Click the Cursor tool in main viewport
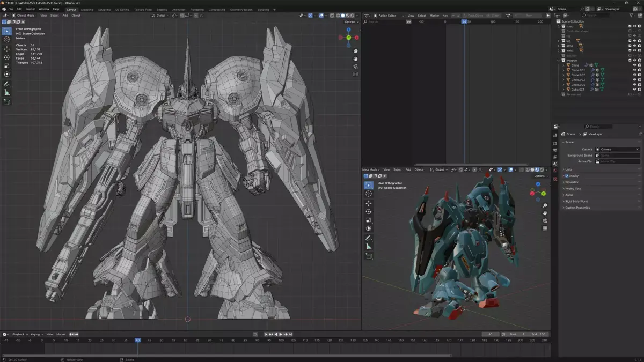This screenshot has width=644, height=362. (x=7, y=40)
